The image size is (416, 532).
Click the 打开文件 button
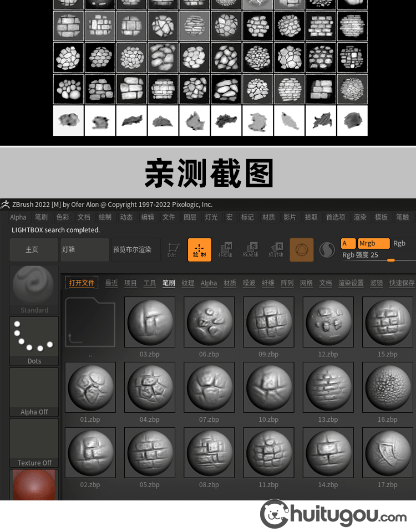click(82, 283)
